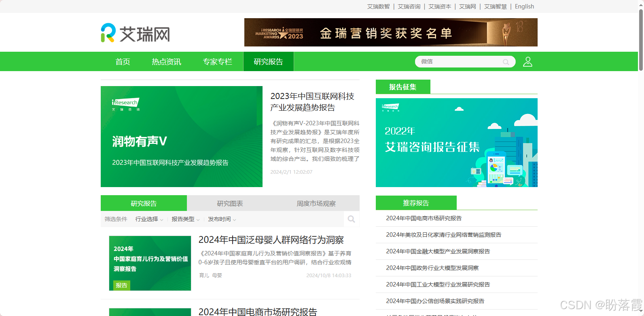Click the 艾瑞智慧 top link

click(x=496, y=6)
